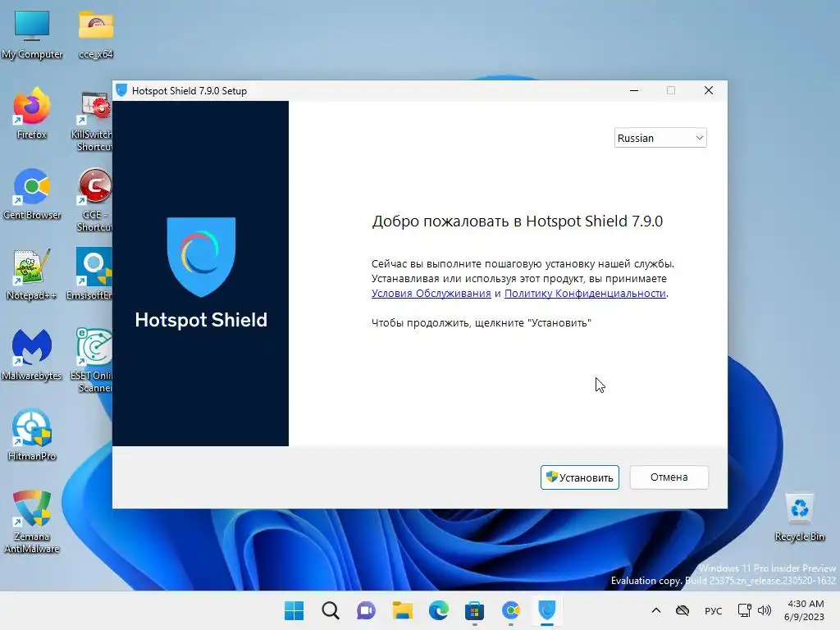Open the Условия Обслуживания link

tap(431, 294)
